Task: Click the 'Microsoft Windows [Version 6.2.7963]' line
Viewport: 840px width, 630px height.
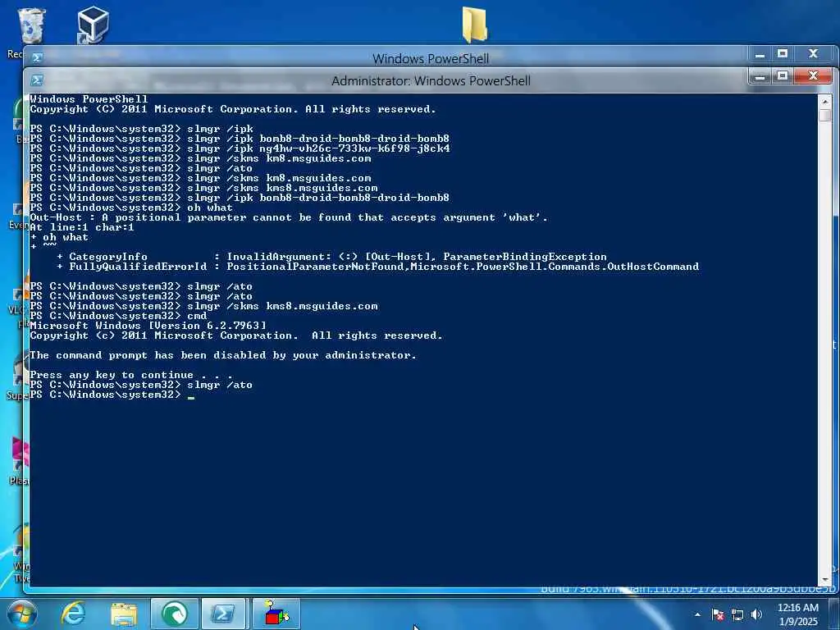Action: 148,326
